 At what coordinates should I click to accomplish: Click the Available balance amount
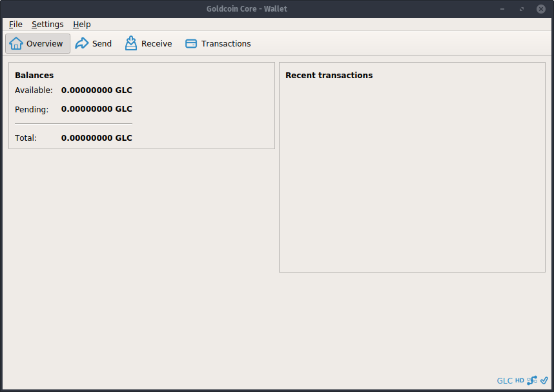click(96, 90)
